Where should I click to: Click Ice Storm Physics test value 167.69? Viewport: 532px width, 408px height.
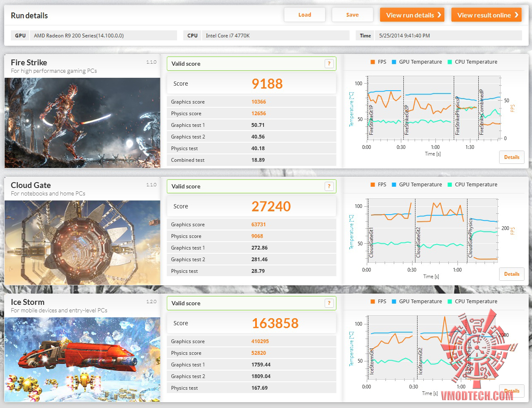(259, 388)
